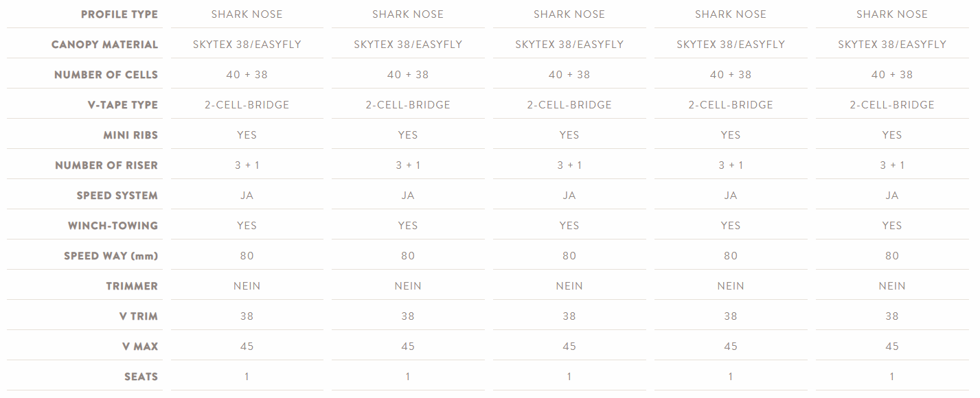This screenshot has width=980, height=398.
Task: Click the PROFILE TYPE row label
Action: click(x=119, y=14)
